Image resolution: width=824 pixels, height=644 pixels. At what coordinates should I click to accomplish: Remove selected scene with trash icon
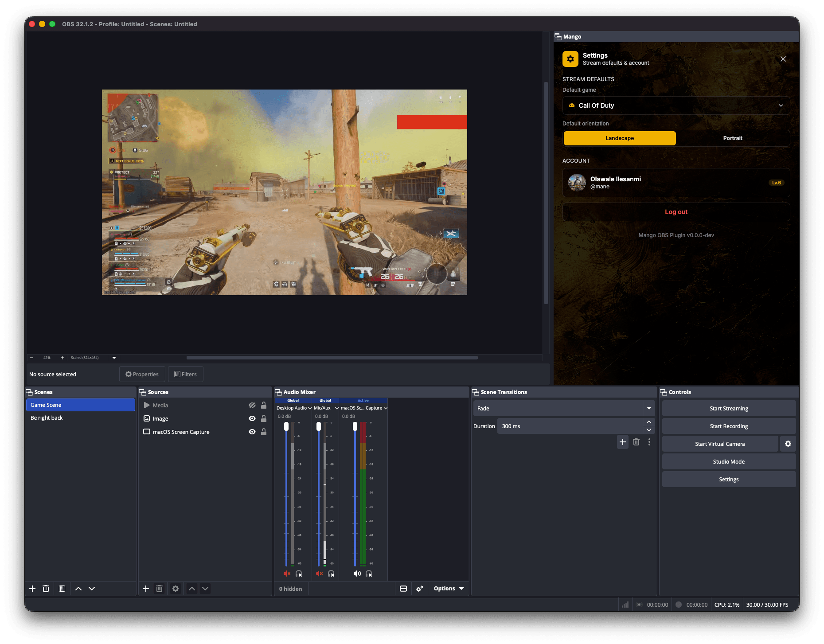point(46,589)
